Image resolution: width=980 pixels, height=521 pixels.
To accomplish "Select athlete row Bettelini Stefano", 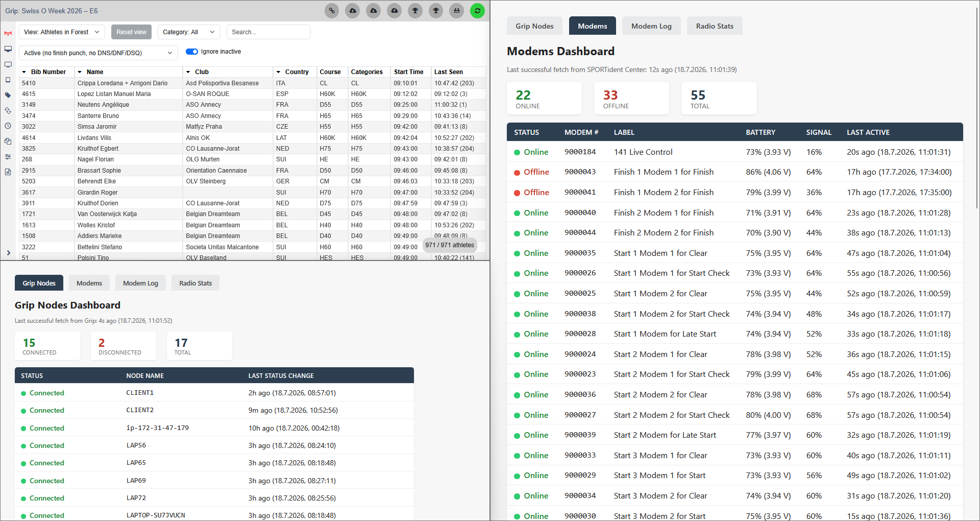I will pos(253,247).
